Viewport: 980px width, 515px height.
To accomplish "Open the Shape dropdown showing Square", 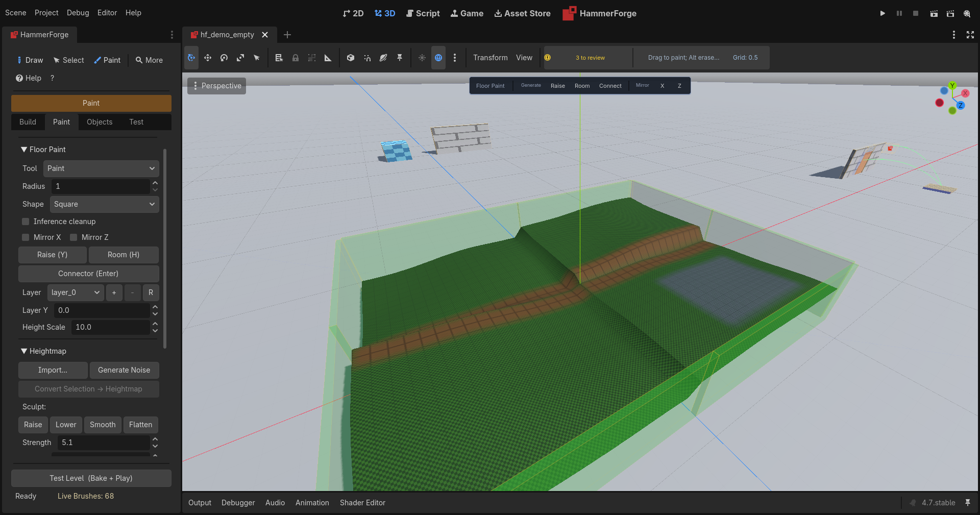I will (x=105, y=204).
